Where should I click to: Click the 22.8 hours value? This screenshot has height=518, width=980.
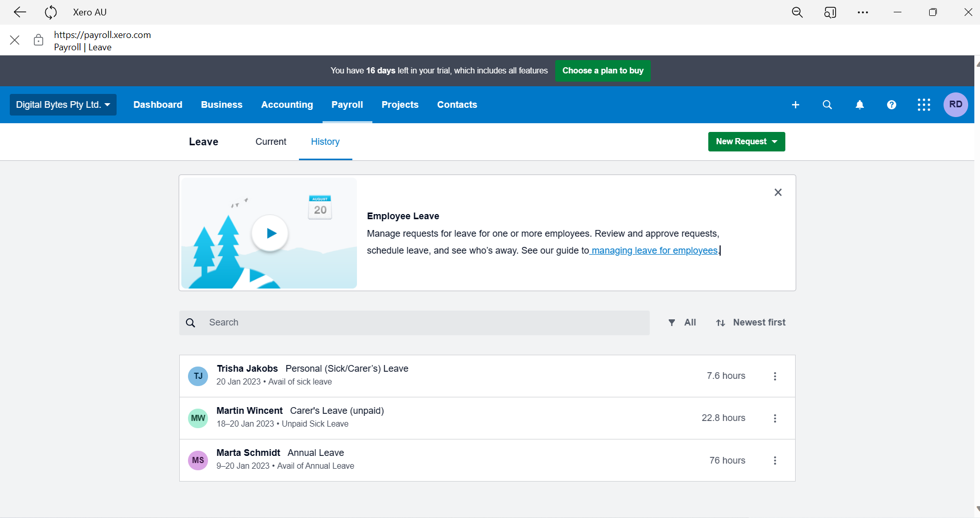(x=724, y=418)
